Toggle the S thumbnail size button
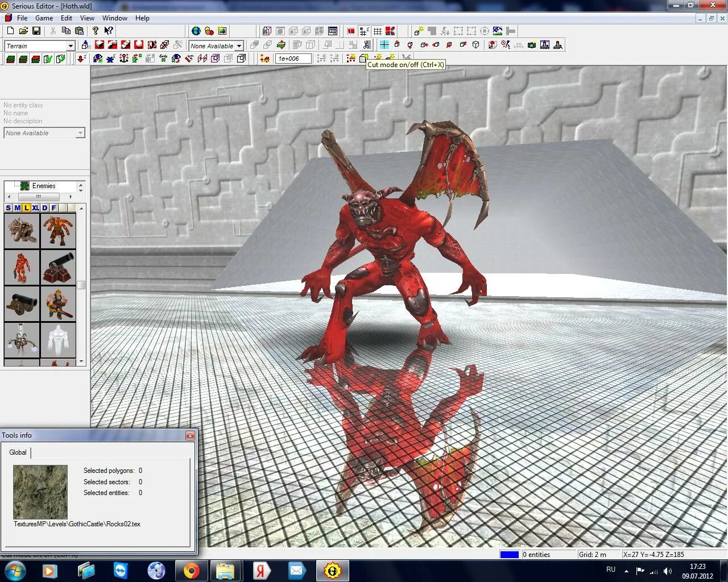Viewport: 728px width, 582px height. (x=8, y=208)
